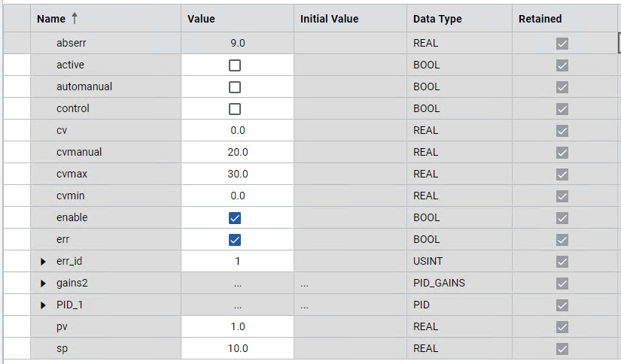
Task: Check the automanual Value checkbox
Action: pyautogui.click(x=235, y=87)
